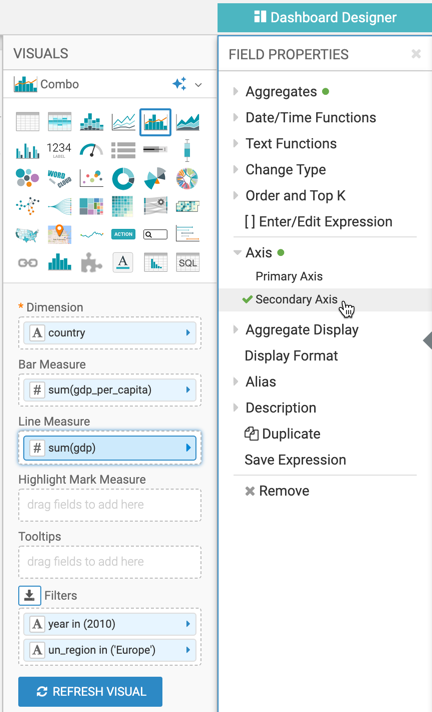The width and height of the screenshot is (432, 712).
Task: Choose the Gauge visual icon
Action: coord(91,150)
